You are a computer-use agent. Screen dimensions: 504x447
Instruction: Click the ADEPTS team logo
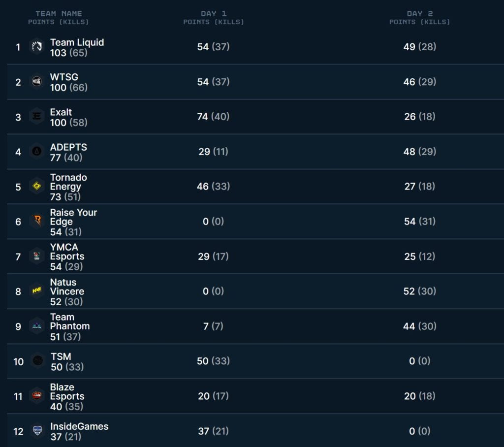tap(37, 152)
